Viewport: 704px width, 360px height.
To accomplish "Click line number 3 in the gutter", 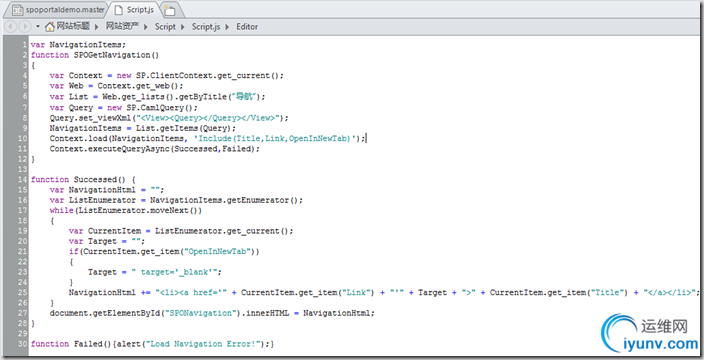I will [25, 65].
